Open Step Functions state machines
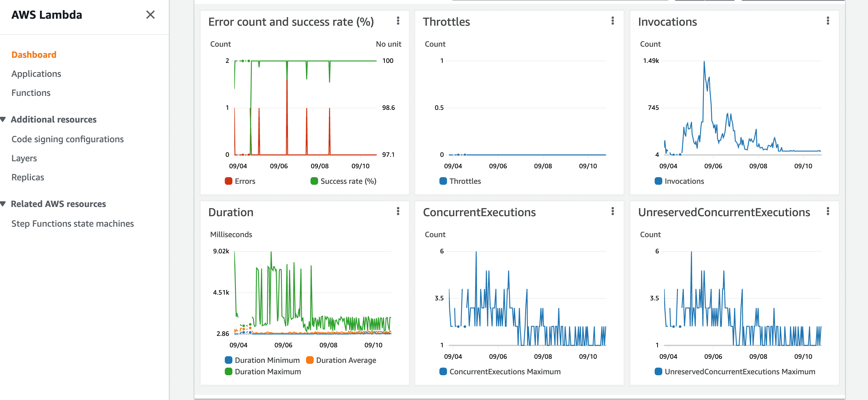The height and width of the screenshot is (400, 868). pyautogui.click(x=72, y=223)
